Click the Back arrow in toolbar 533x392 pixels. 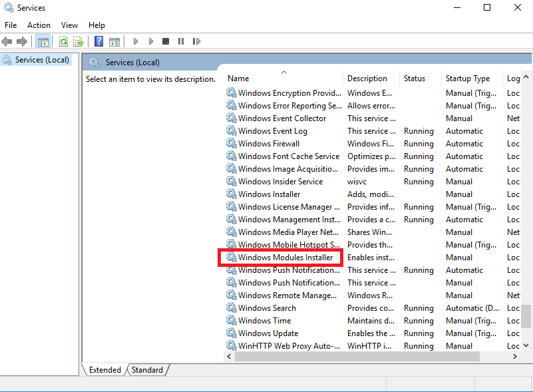(7, 42)
